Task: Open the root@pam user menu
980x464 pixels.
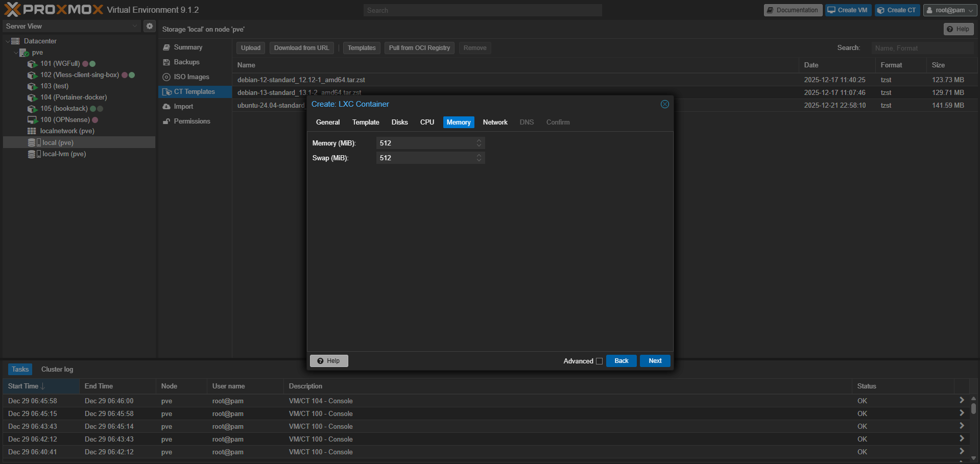Action: click(x=950, y=10)
